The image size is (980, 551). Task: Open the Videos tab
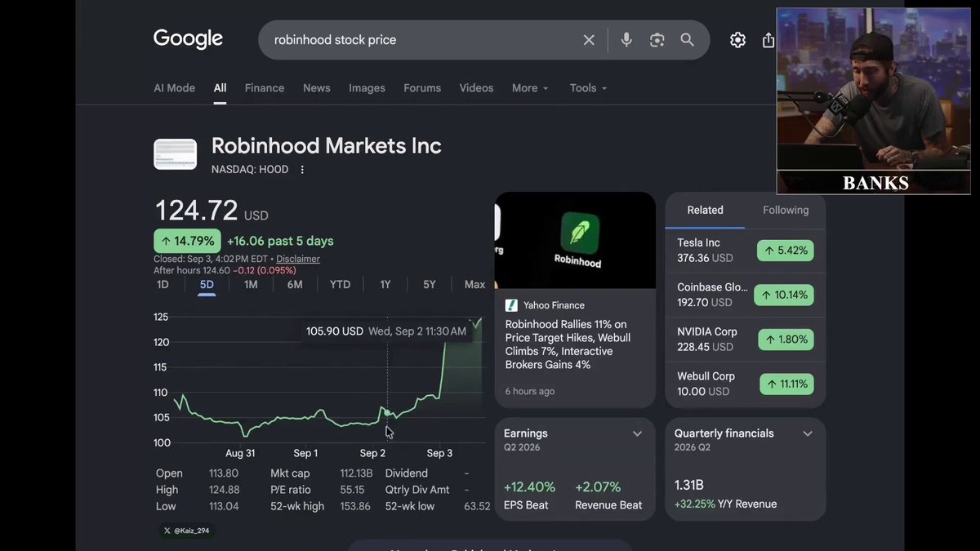coord(476,88)
